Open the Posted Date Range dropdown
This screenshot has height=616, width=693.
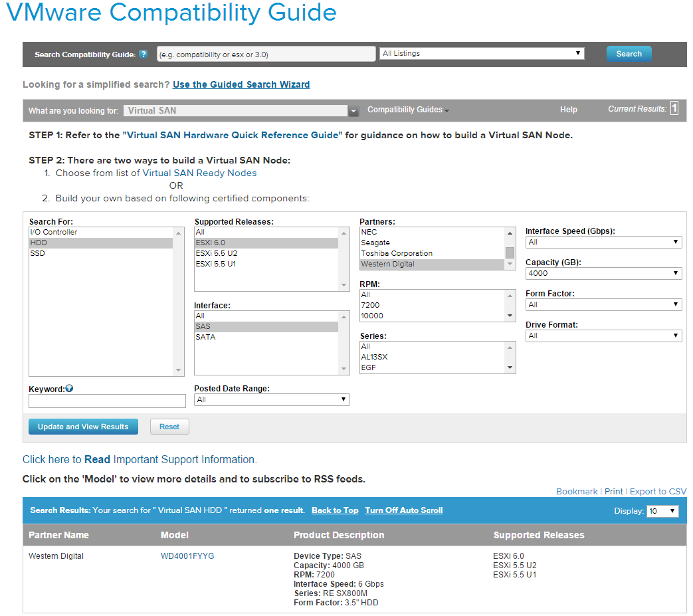tap(272, 399)
